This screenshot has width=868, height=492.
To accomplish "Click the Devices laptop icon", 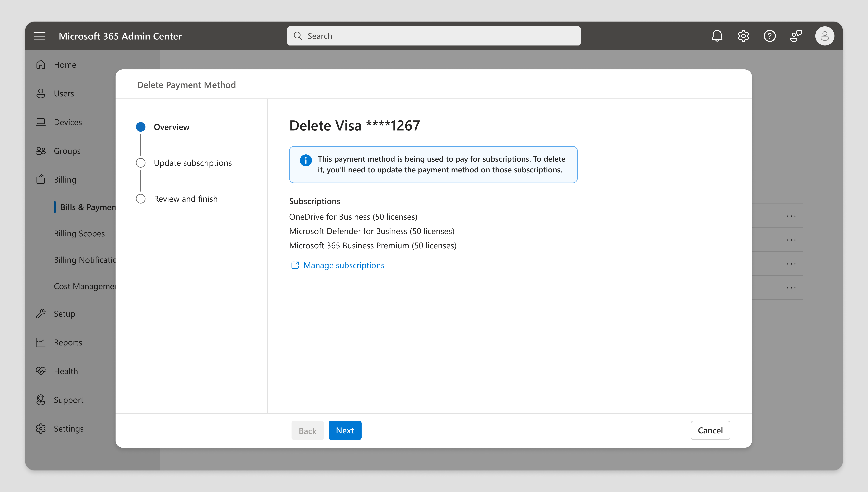I will tap(41, 122).
